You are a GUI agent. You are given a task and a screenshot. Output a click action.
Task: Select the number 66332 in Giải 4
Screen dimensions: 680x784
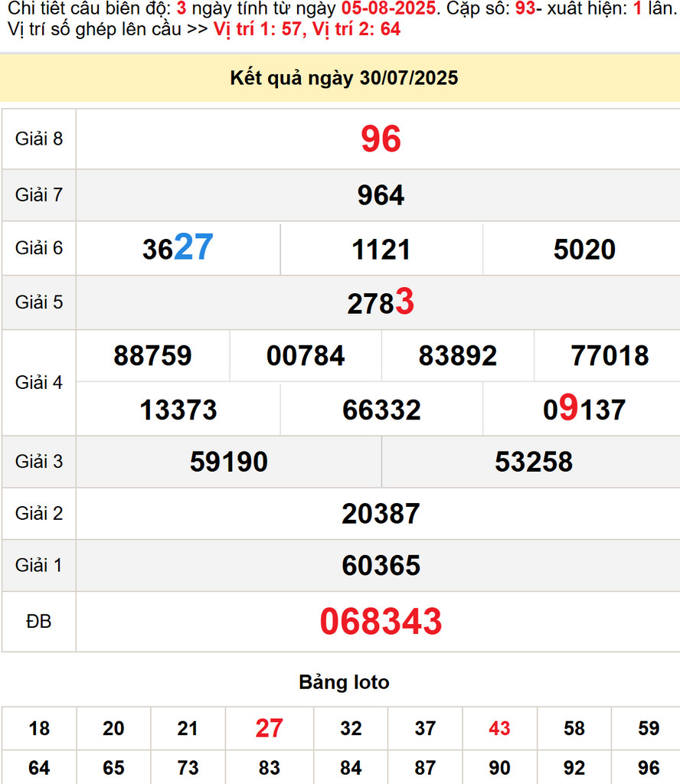click(x=381, y=410)
